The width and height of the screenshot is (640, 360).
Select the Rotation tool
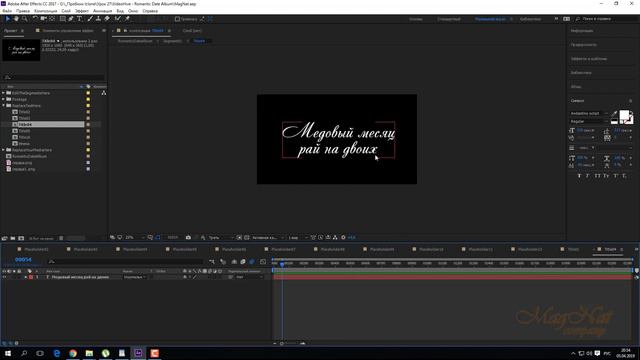pyautogui.click(x=35, y=19)
